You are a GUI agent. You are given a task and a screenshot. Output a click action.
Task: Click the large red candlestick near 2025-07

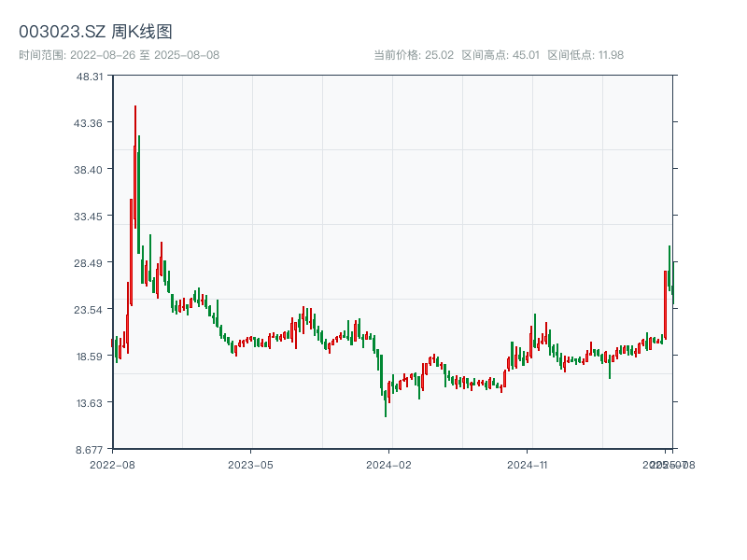click(x=665, y=305)
